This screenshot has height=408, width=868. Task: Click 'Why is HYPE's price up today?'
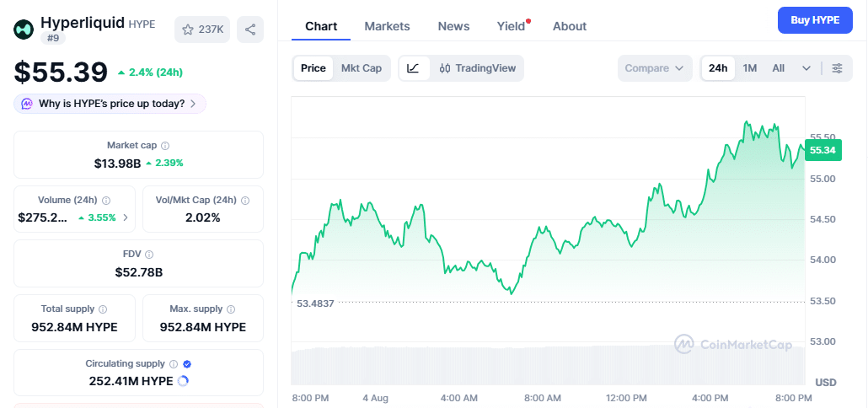(111, 104)
